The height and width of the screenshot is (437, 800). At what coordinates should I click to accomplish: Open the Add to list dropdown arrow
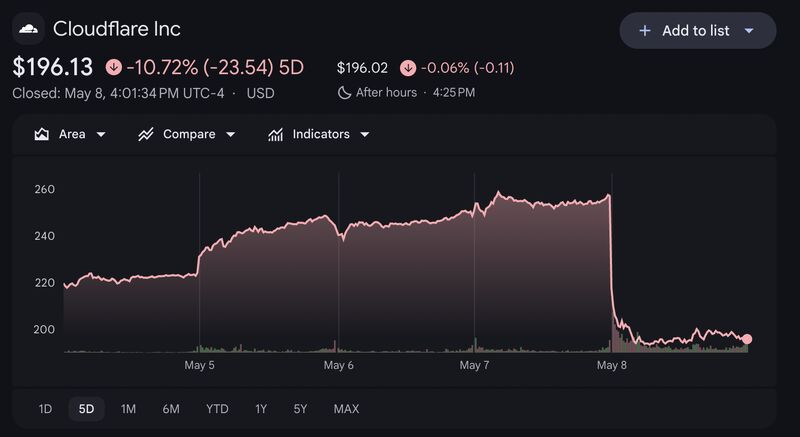pos(749,31)
